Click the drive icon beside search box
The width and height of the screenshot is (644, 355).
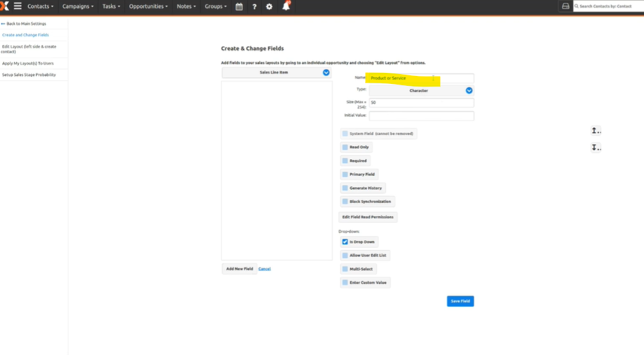(x=565, y=6)
